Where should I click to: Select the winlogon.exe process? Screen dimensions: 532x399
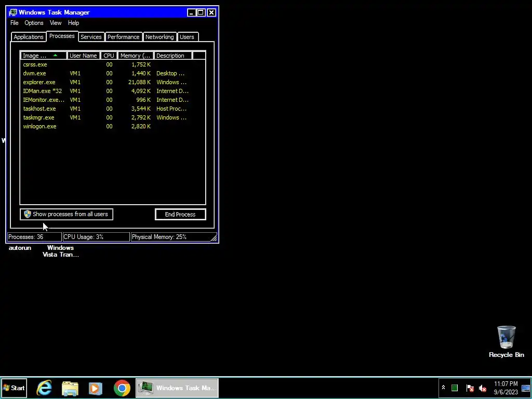pyautogui.click(x=113, y=126)
